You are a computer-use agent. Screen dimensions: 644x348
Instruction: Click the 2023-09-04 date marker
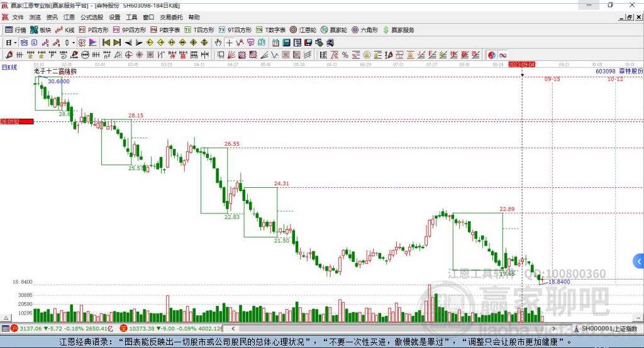pos(521,65)
